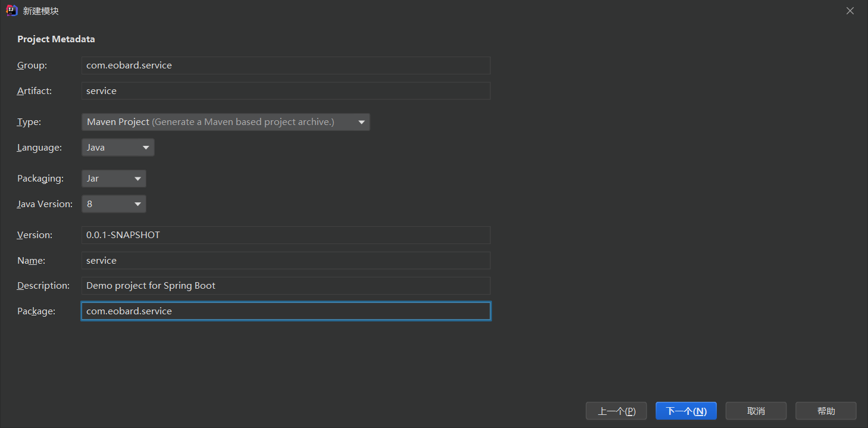Click into the Artifact text field
The width and height of the screenshot is (868, 428).
[x=286, y=91]
